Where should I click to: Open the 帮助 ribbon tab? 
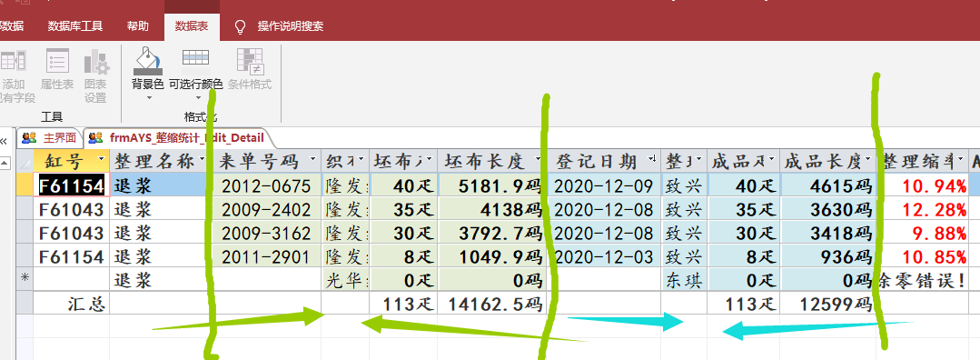pos(137,26)
